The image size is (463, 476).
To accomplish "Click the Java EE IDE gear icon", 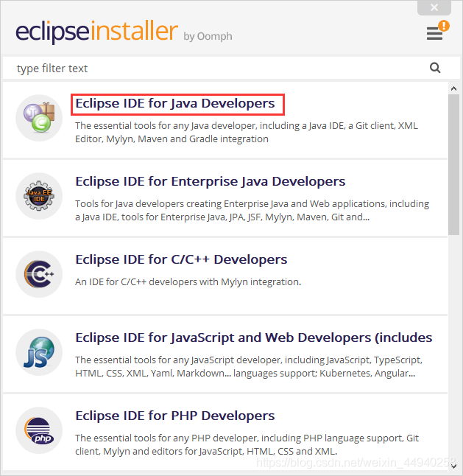I will pos(39,196).
